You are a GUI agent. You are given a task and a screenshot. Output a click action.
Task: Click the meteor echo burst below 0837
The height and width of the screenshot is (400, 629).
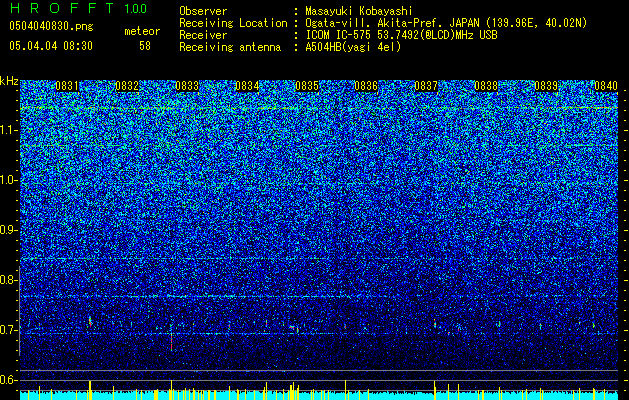point(434,323)
